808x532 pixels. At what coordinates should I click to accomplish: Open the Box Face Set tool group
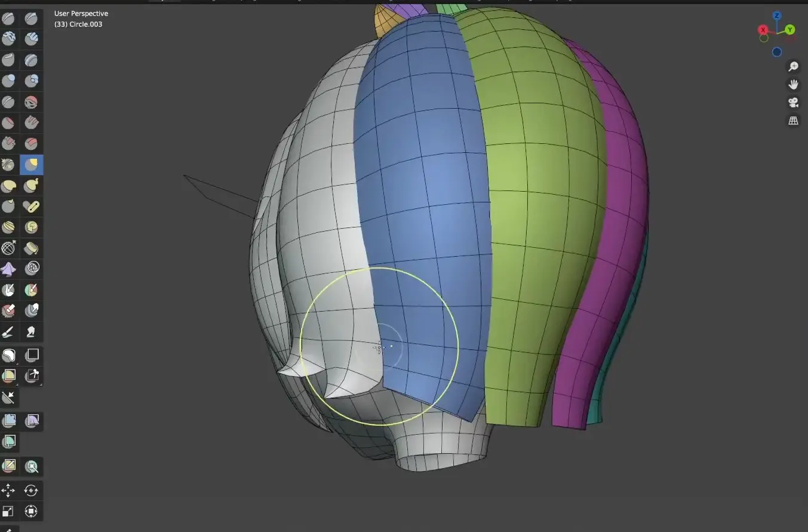tap(8, 376)
